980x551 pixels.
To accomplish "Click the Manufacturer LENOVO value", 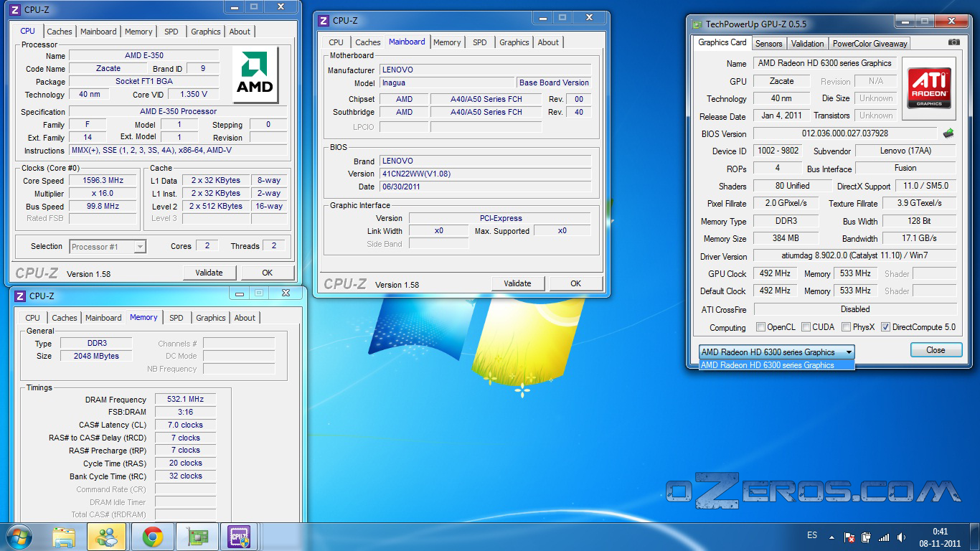I will [486, 70].
